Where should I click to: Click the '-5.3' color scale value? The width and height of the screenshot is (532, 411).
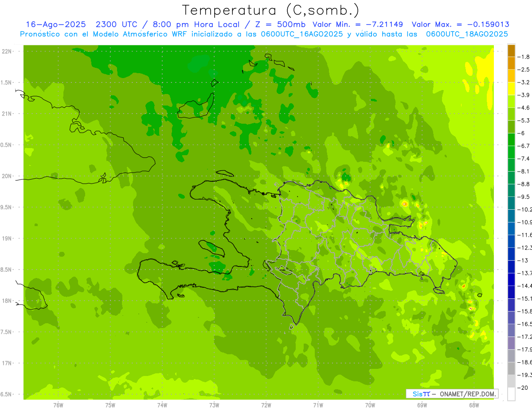coord(524,120)
